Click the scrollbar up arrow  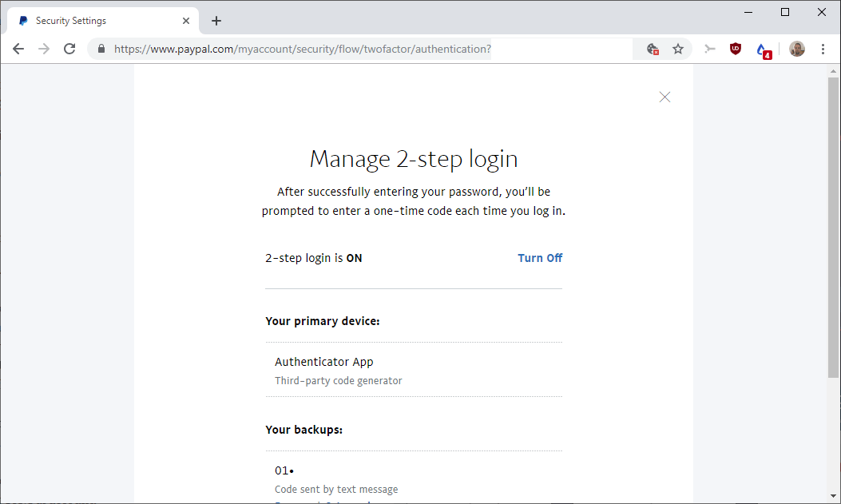tap(833, 71)
